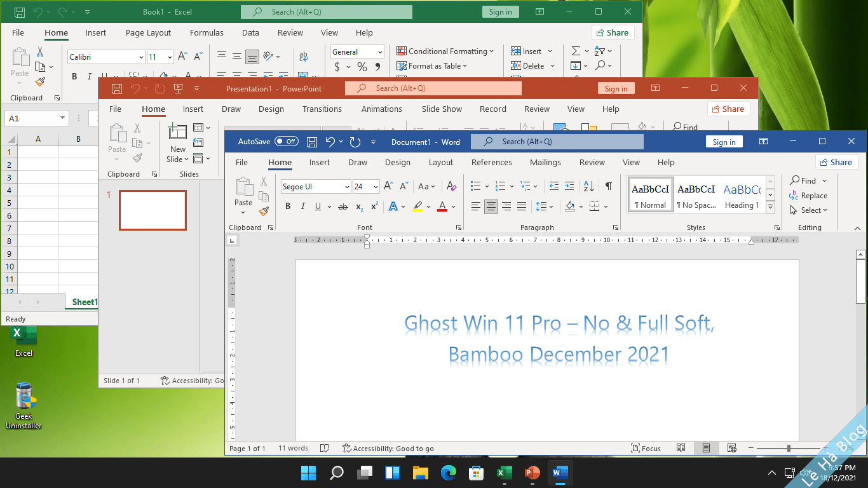868x488 pixels.
Task: Click Undo icon in Word title bar
Action: point(330,142)
